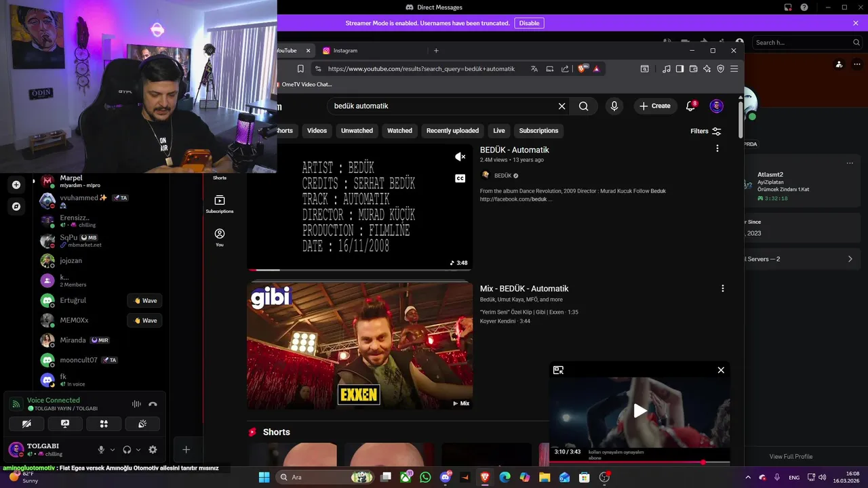Clear the YouTube search query
This screenshot has width=868, height=488.
[x=561, y=106]
